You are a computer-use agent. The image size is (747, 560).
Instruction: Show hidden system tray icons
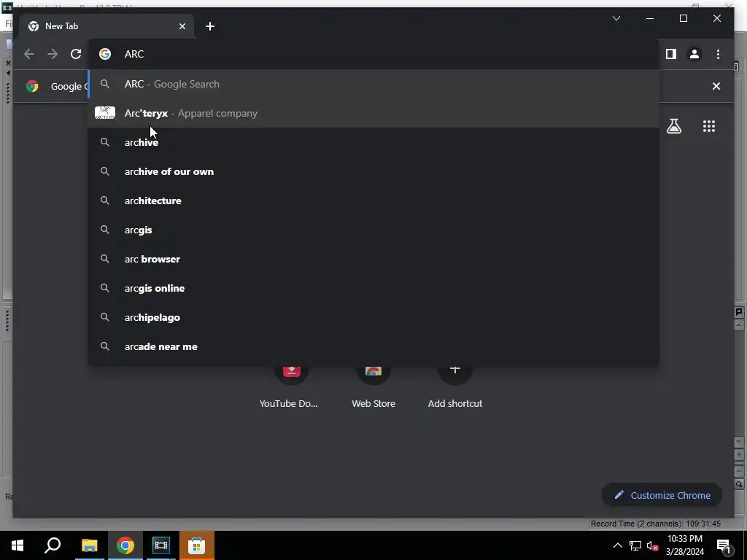click(617, 545)
